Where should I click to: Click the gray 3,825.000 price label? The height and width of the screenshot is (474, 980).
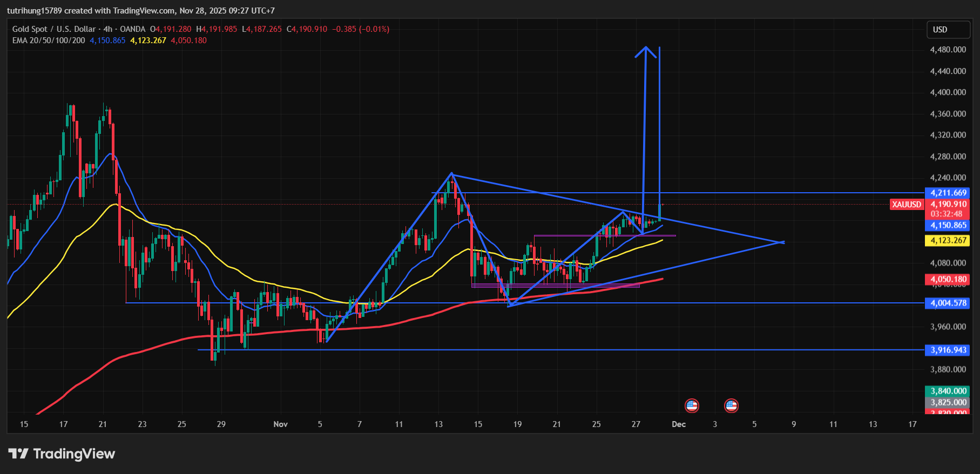[x=948, y=402]
